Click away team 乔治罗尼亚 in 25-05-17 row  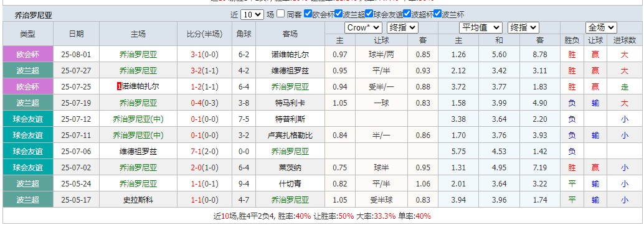click(290, 200)
